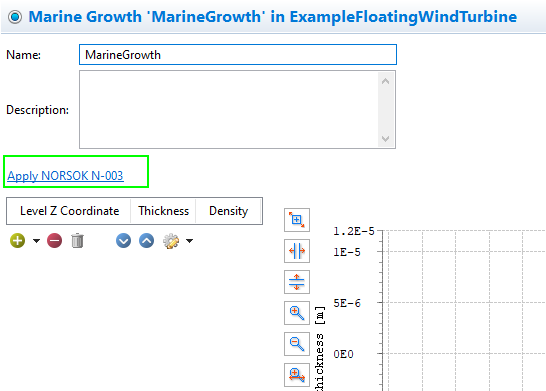Zoom in on the thickness chart
The height and width of the screenshot is (391, 546).
coord(297,313)
